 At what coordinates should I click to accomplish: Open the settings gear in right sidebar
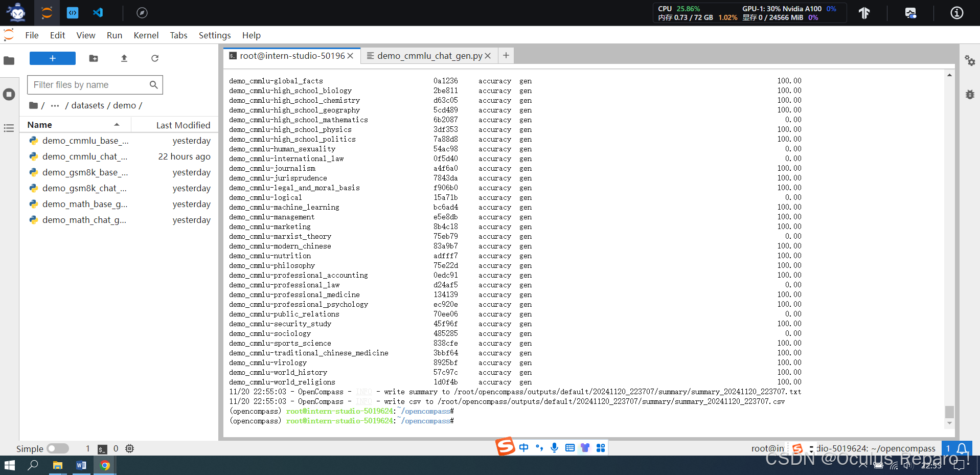coord(970,61)
